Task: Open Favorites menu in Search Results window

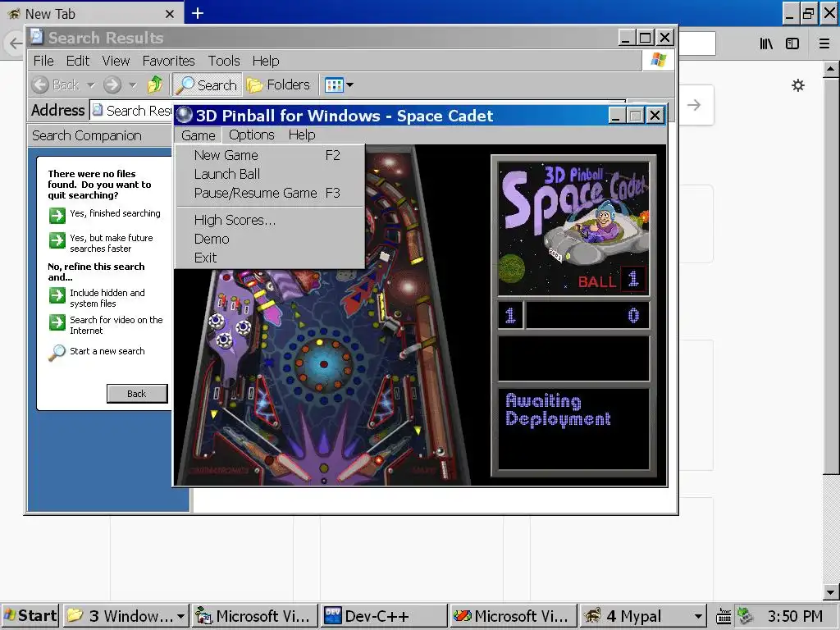Action: pos(168,61)
